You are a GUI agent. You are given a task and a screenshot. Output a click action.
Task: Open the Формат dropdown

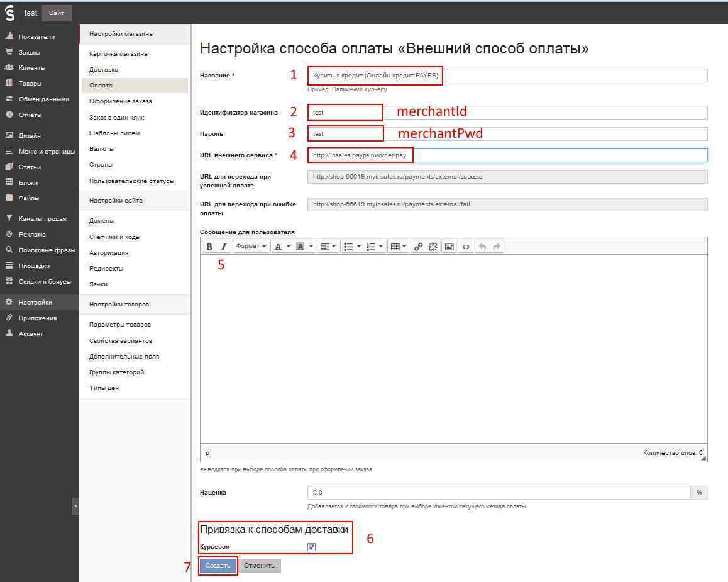[251, 247]
